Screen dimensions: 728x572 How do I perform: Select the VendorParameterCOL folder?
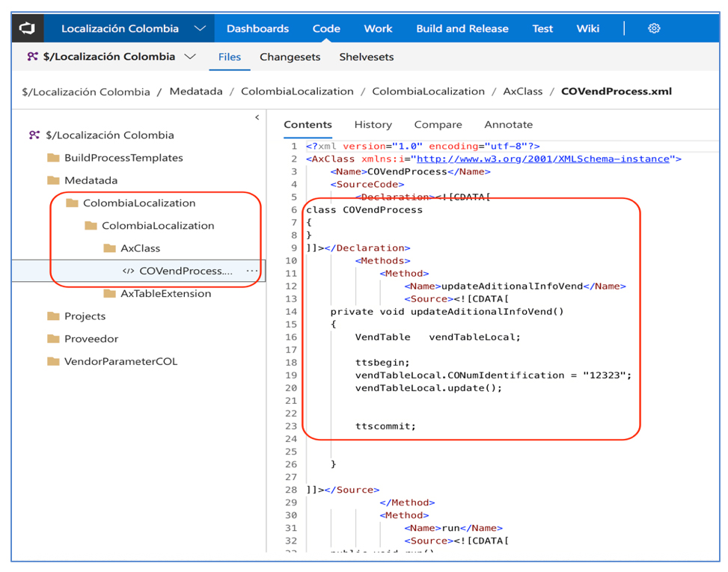(x=120, y=361)
